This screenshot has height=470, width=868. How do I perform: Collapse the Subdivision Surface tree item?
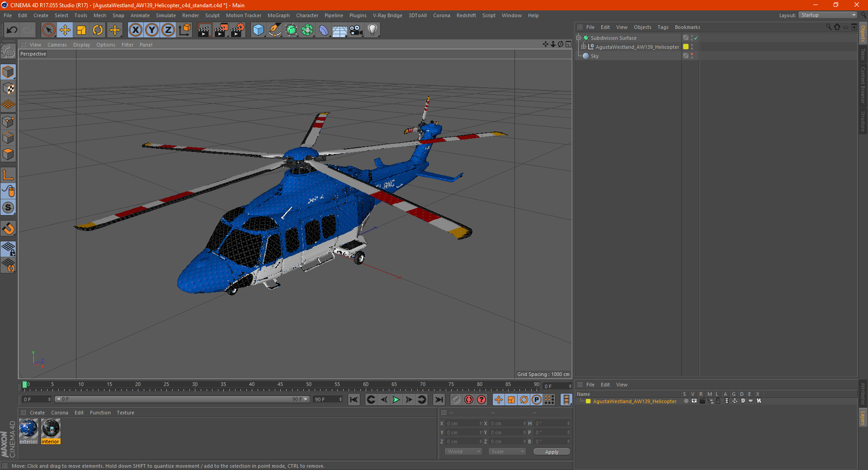coord(578,38)
